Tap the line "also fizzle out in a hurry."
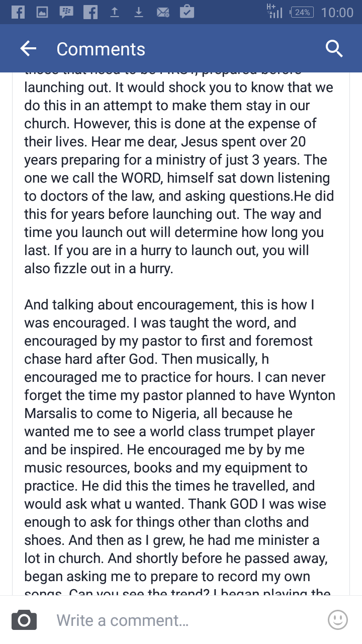362x644 pixels. coord(99,268)
